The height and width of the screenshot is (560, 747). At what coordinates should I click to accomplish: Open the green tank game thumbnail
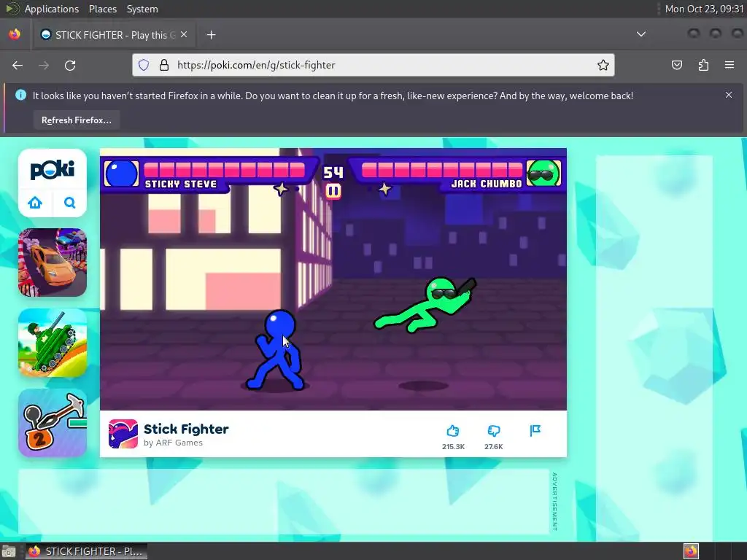pos(53,343)
